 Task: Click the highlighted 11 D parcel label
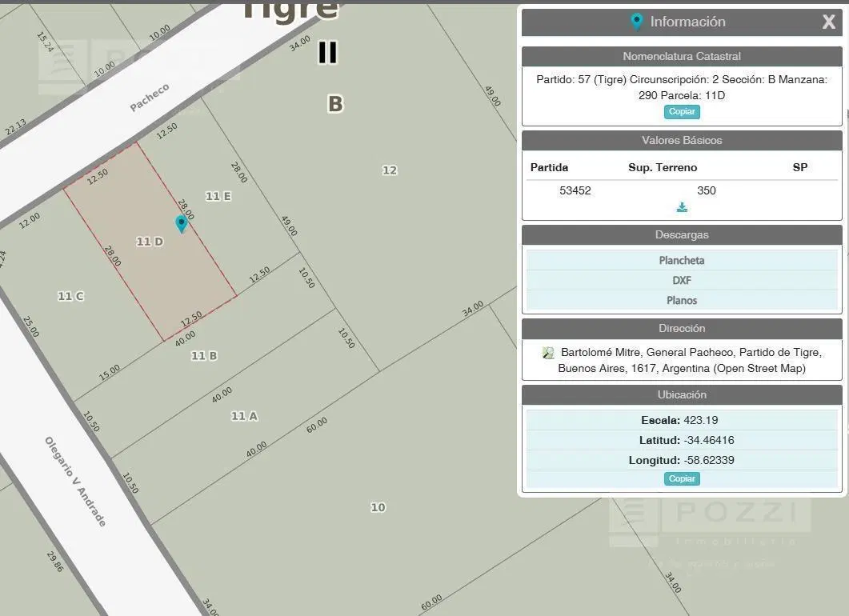(150, 242)
